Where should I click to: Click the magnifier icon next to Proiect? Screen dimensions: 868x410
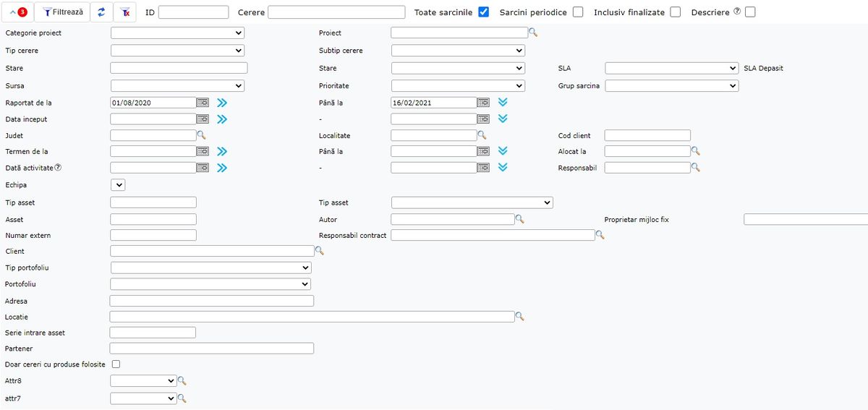point(534,33)
